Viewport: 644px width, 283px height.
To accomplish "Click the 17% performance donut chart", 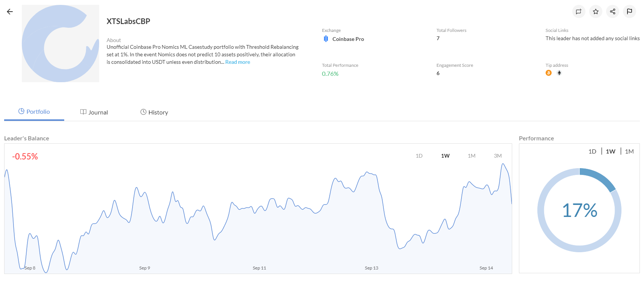I will (579, 210).
